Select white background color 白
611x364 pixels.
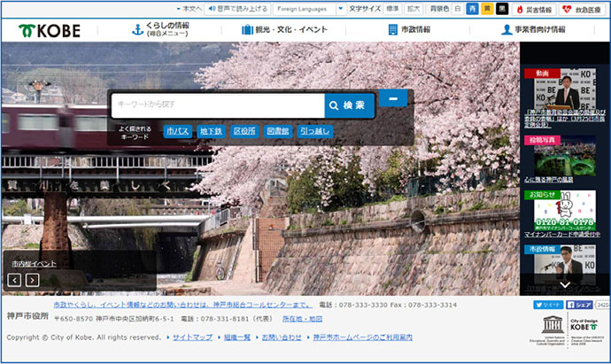tap(458, 9)
